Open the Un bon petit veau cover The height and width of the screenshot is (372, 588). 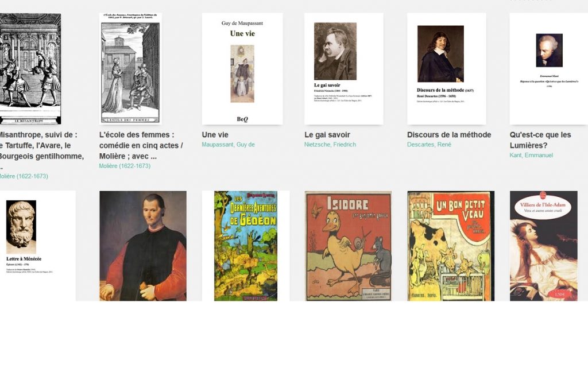pos(451,246)
